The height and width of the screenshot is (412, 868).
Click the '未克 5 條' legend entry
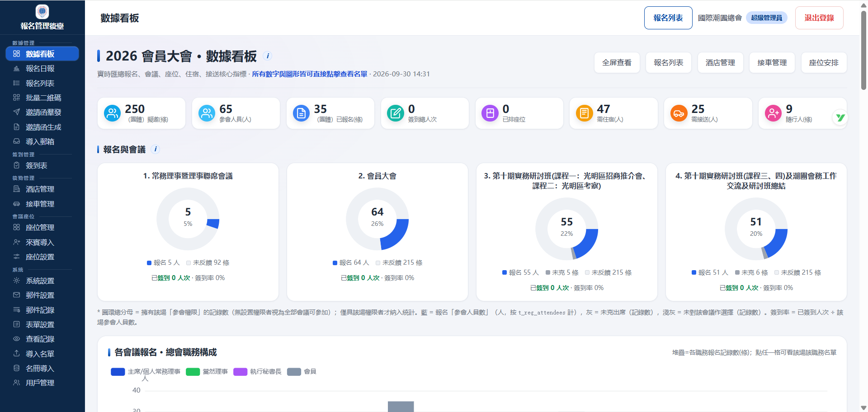tap(562, 272)
